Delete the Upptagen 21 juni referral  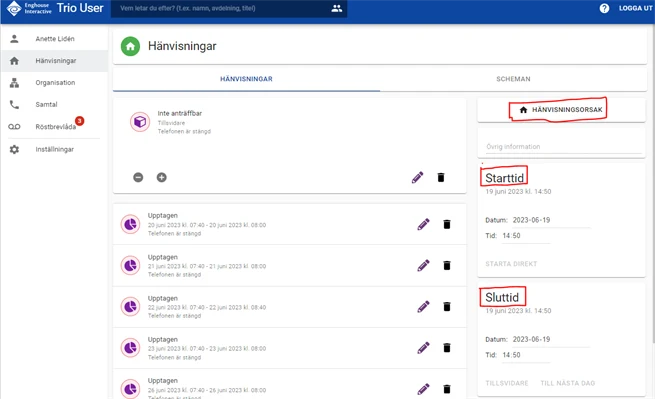[447, 265]
